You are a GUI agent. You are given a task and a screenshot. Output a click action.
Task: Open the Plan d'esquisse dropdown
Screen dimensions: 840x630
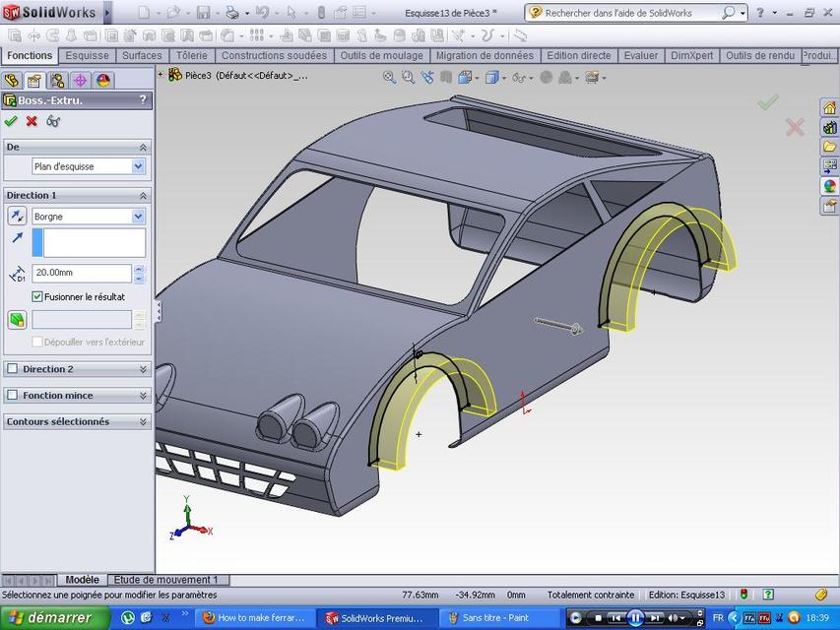pyautogui.click(x=137, y=166)
